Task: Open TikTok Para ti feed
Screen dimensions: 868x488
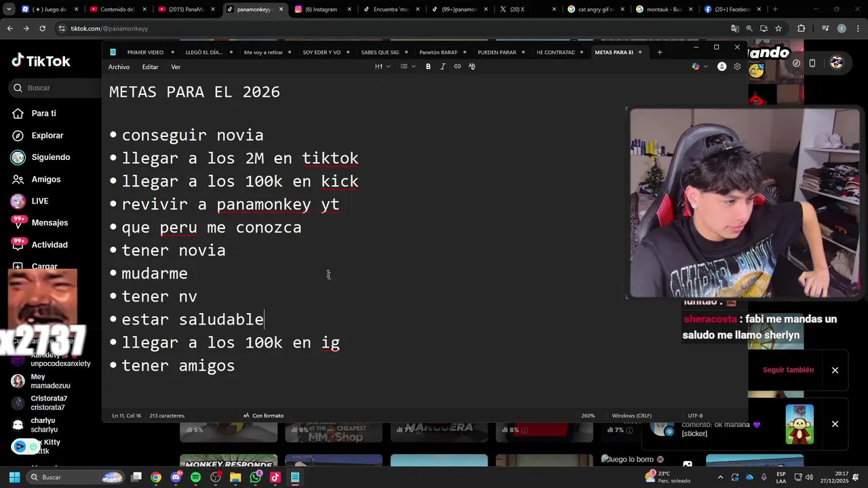Action: (43, 113)
